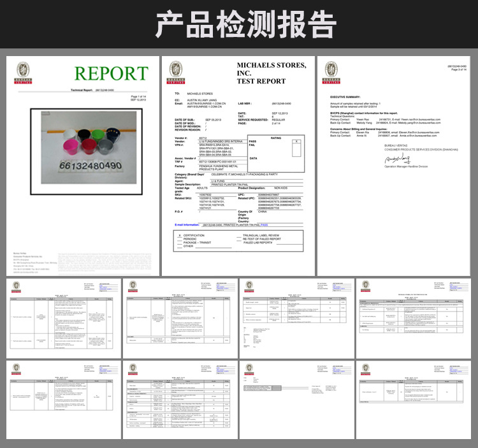Click the EXECUTIVE SUMMARY heading
Screen dimensions: 478x448
345,97
